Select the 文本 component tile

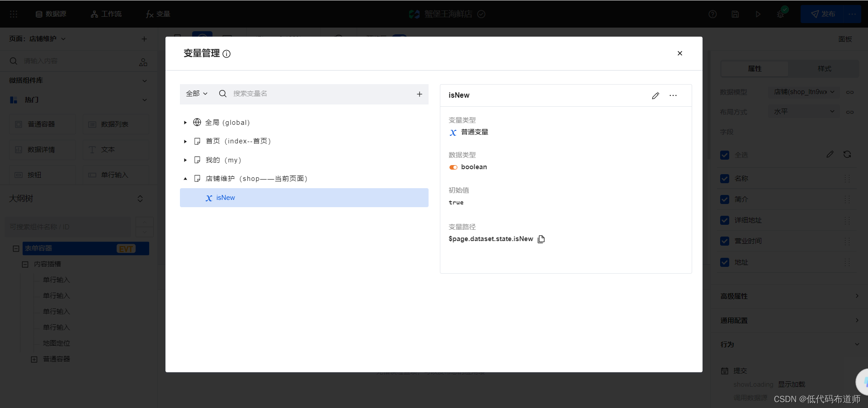[x=116, y=150]
